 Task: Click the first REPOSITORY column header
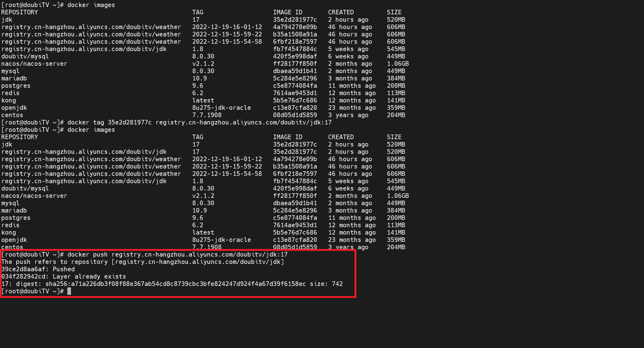tap(20, 12)
